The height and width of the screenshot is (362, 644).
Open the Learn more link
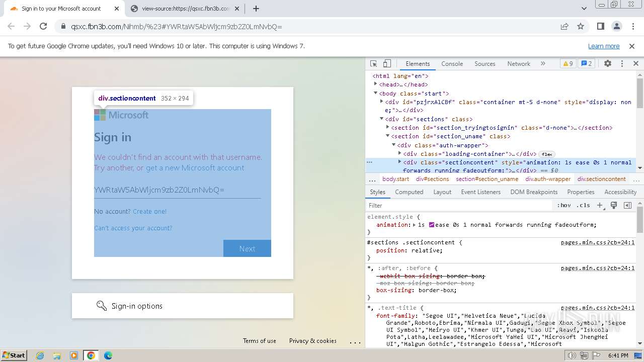tap(604, 46)
